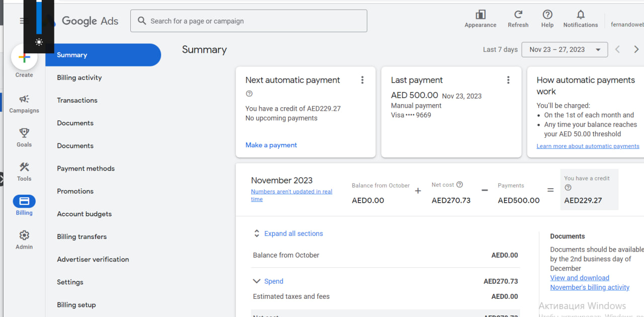Open the date range dropdown

(x=565, y=49)
